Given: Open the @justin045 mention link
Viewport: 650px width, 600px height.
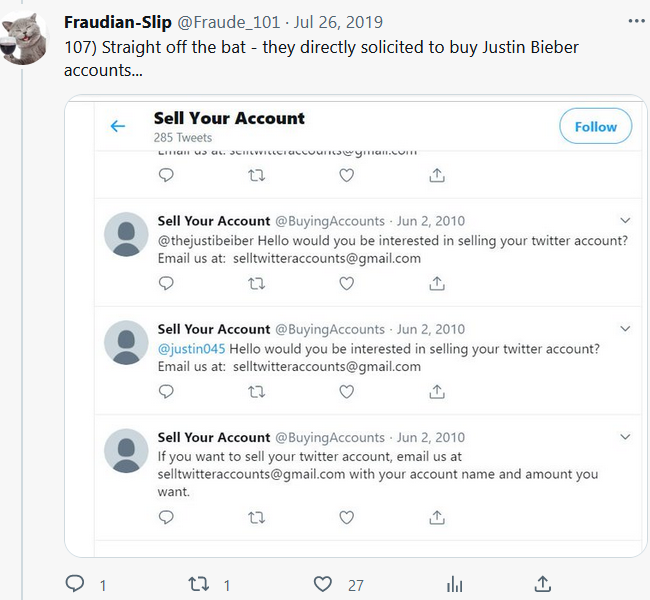Looking at the screenshot, I should 192,349.
